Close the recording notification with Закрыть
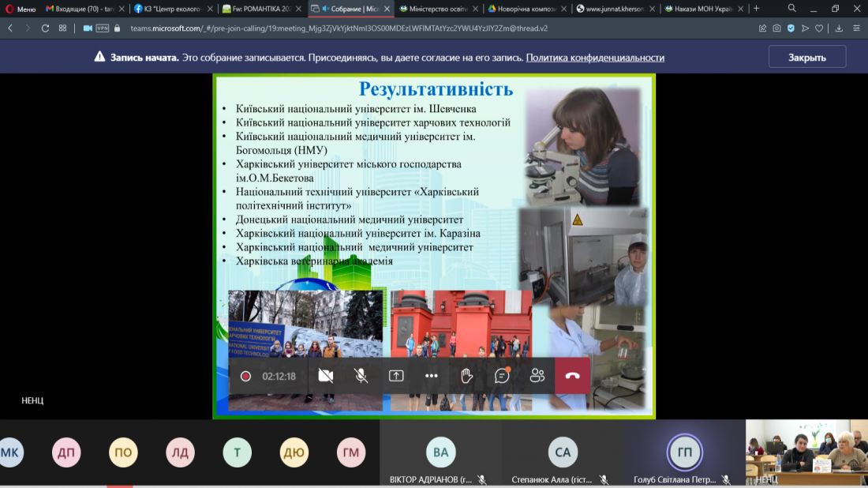 click(x=807, y=57)
